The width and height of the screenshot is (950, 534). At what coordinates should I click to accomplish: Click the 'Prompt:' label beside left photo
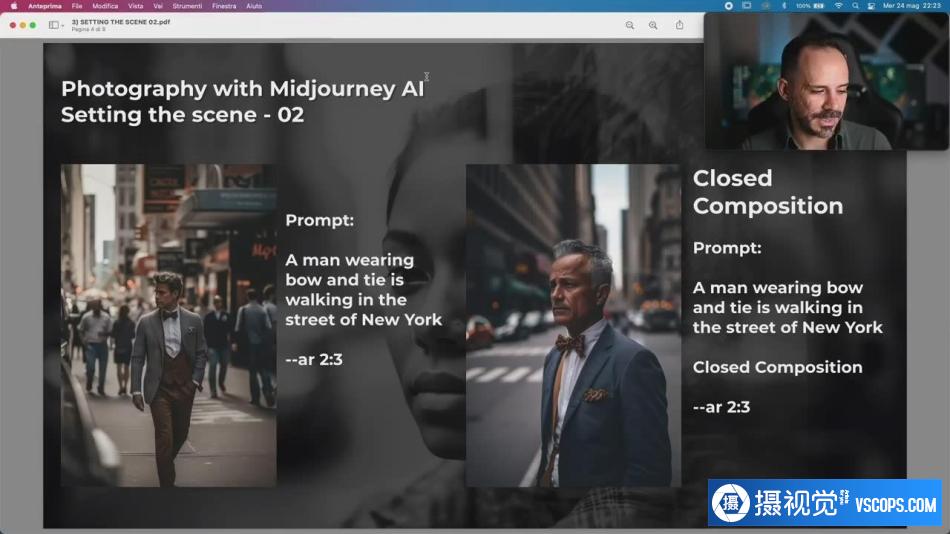pos(319,221)
